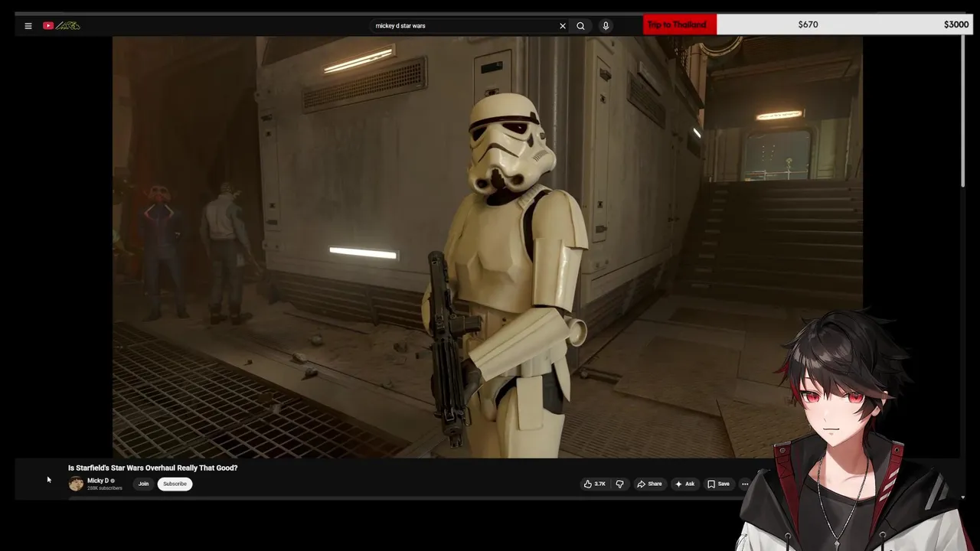Subscribe to the Micky D channel
980x551 pixels.
[x=175, y=484]
